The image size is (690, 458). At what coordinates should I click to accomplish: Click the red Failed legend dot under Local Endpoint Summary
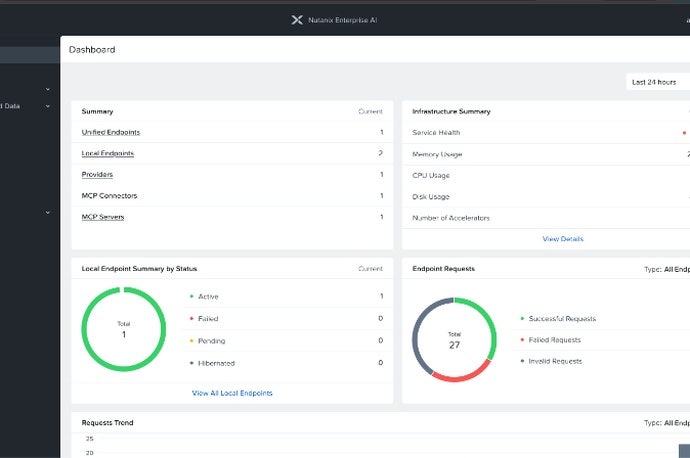coord(190,319)
